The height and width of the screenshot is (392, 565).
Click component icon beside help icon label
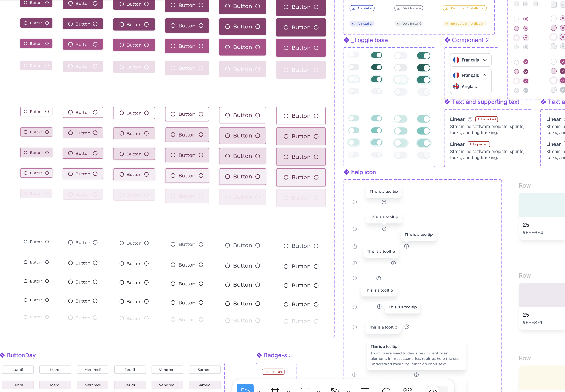pos(346,172)
